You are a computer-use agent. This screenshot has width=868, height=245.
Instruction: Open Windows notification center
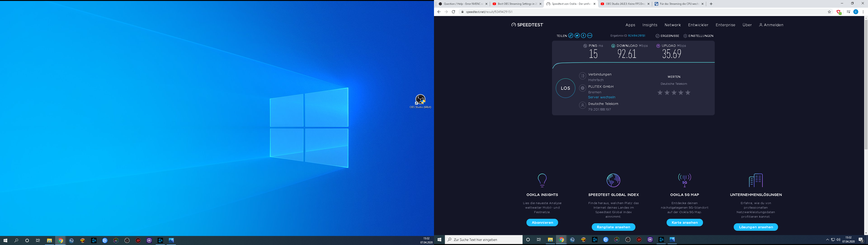[861, 240]
